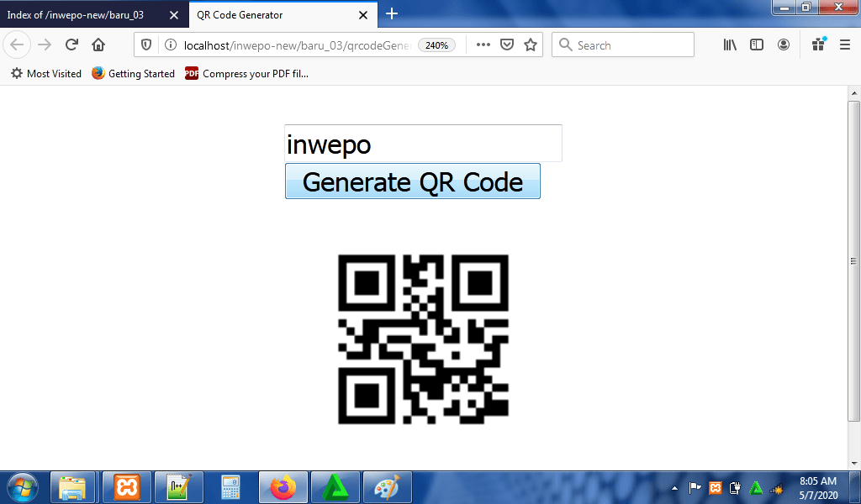Open Calculator from the taskbar
The image size is (861, 504).
[x=230, y=487]
